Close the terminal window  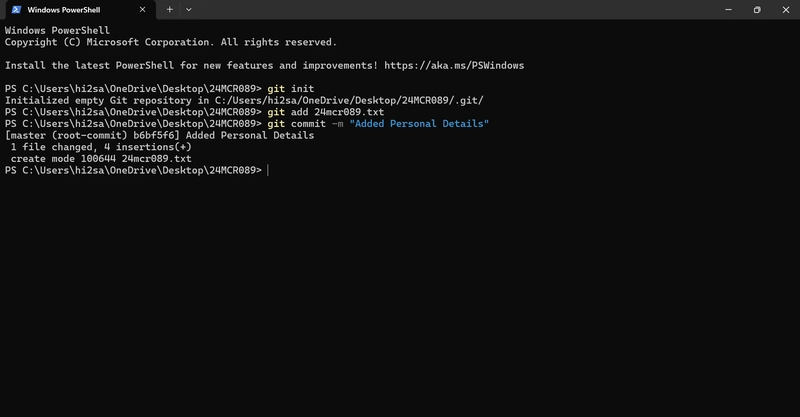click(x=786, y=10)
